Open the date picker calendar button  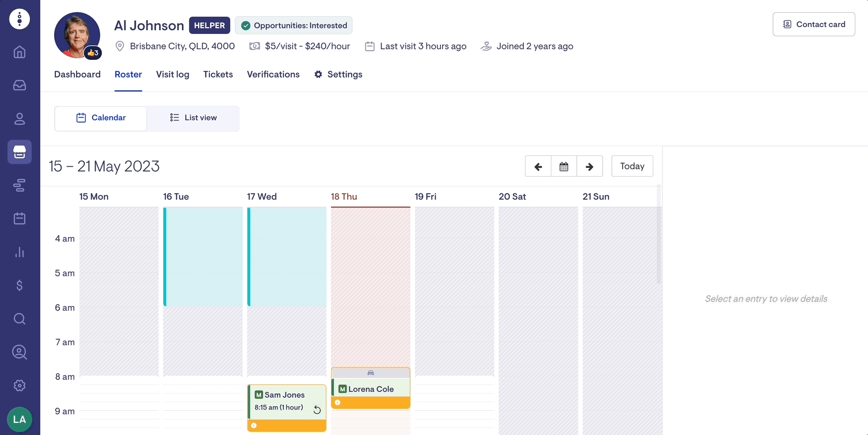point(564,166)
